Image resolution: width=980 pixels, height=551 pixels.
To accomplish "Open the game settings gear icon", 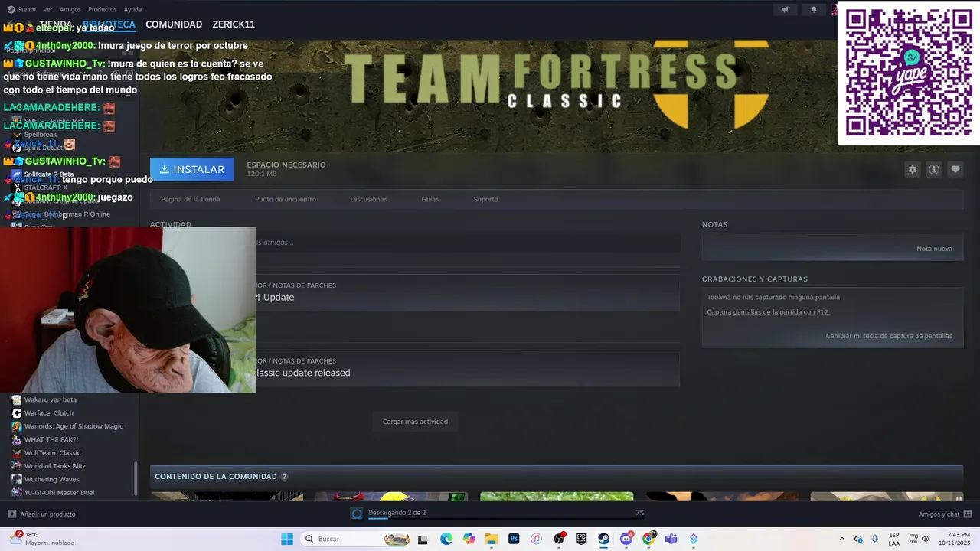I will 912,169.
